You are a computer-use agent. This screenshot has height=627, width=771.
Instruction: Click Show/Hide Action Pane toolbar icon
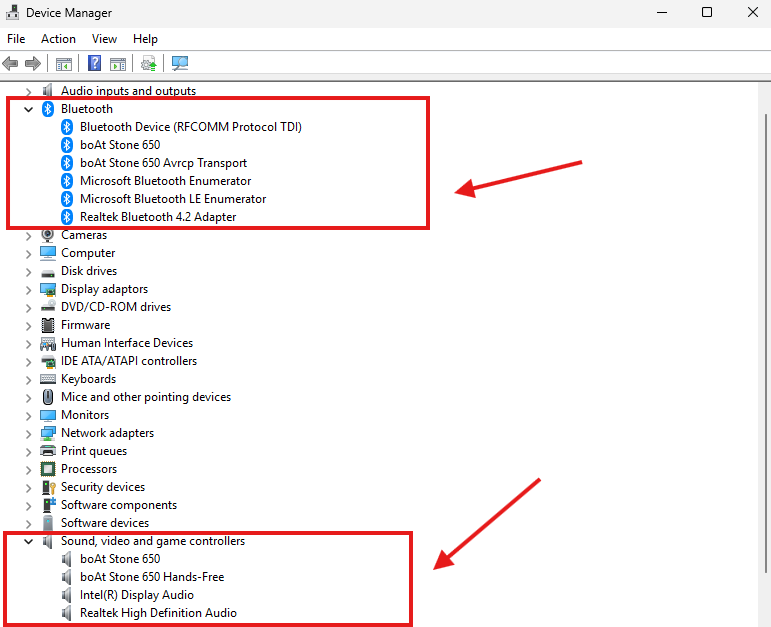tap(118, 64)
